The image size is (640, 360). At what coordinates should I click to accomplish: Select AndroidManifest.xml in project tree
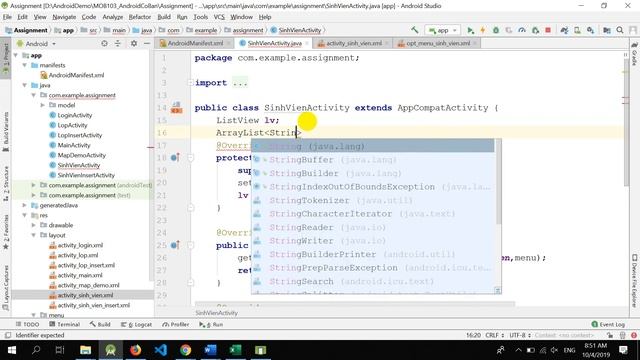click(x=72, y=75)
